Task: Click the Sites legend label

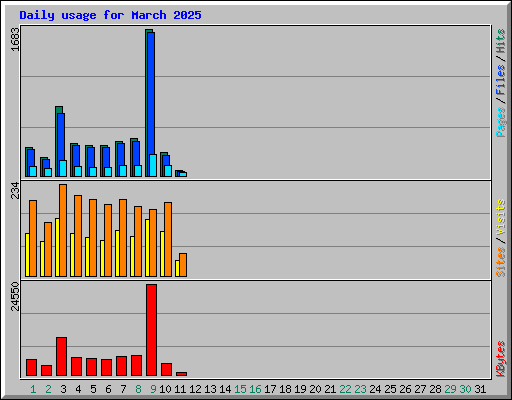Action: click(500, 262)
